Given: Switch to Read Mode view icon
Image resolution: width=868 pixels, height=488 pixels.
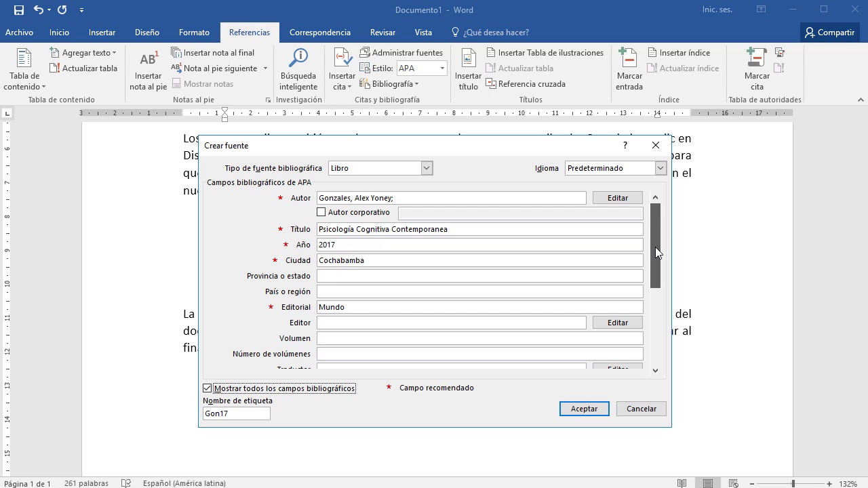Looking at the screenshot, I should point(682,483).
